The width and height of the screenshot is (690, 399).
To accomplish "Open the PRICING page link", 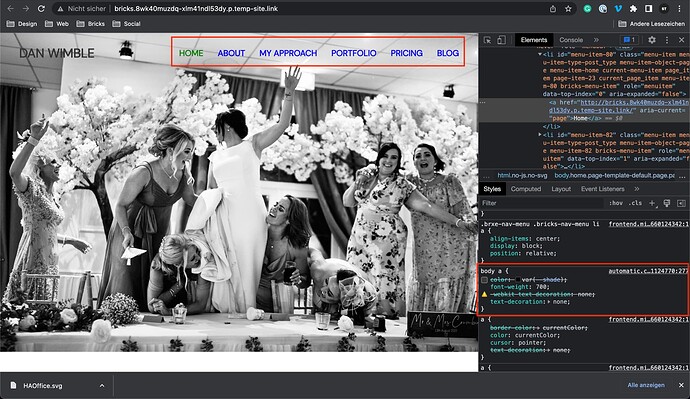I will coord(406,53).
